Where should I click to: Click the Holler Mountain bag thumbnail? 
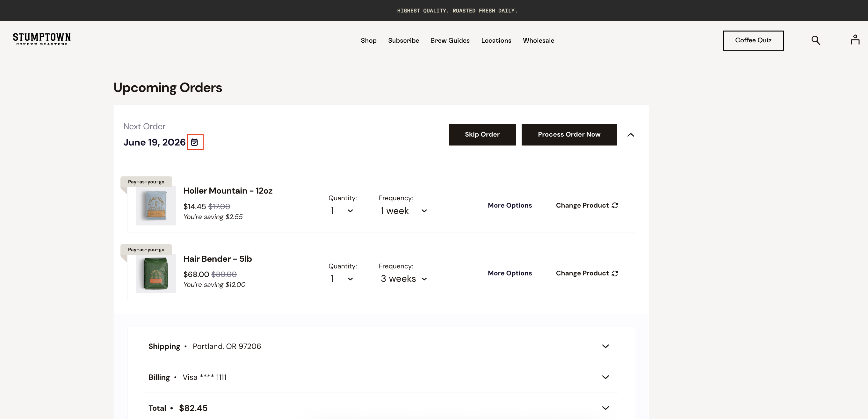tap(156, 205)
